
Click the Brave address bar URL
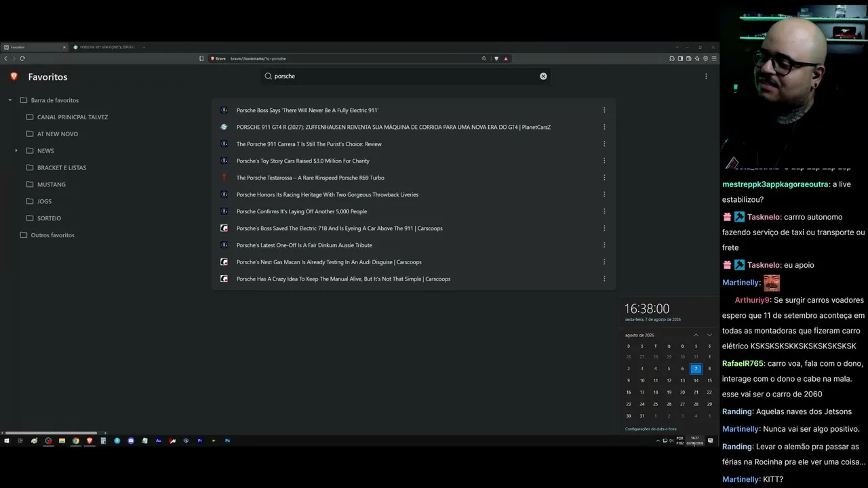pos(258,58)
